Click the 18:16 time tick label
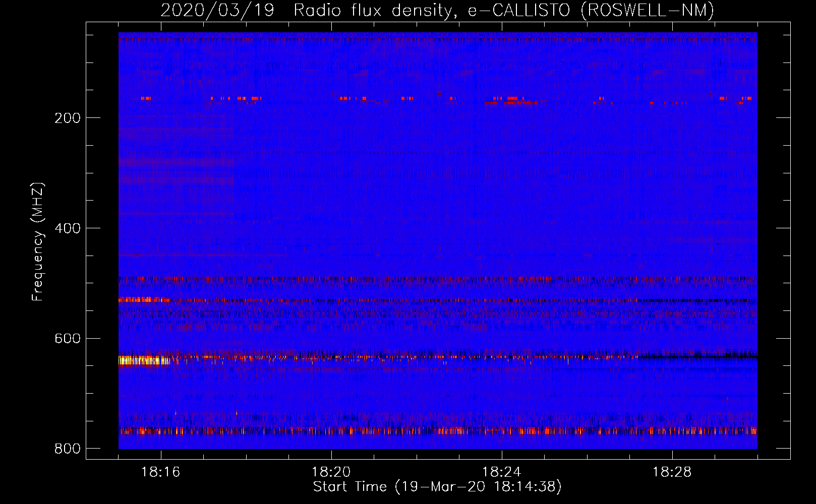This screenshot has width=816, height=504. (x=161, y=472)
